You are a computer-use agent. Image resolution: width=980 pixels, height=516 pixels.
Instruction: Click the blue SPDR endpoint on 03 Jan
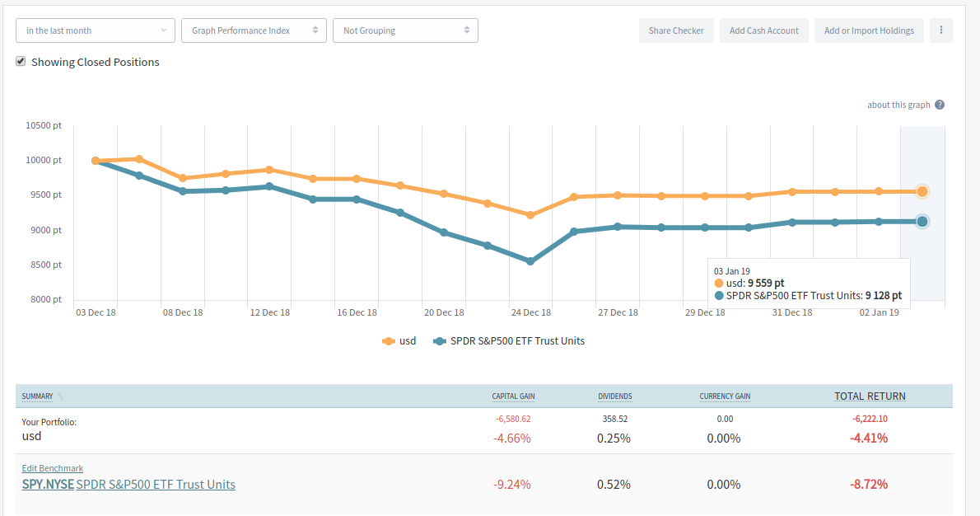click(922, 221)
